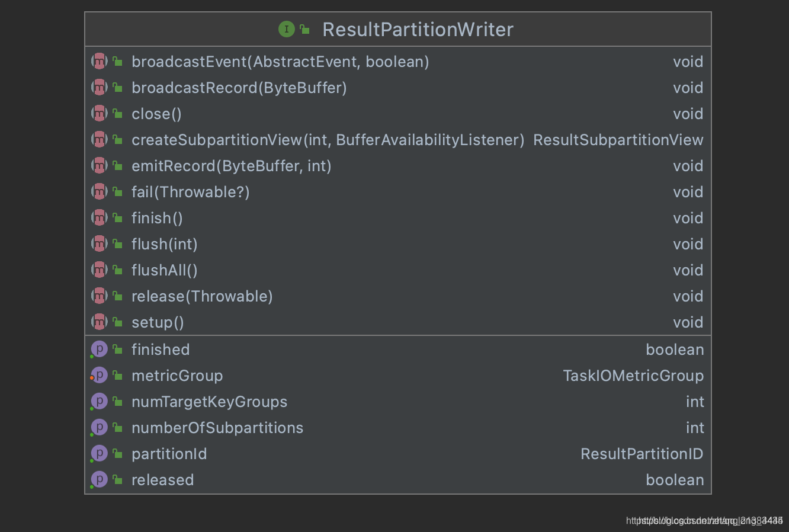The width and height of the screenshot is (789, 532).
Task: Click the ResultSubpartitionView return type
Action: (618, 140)
